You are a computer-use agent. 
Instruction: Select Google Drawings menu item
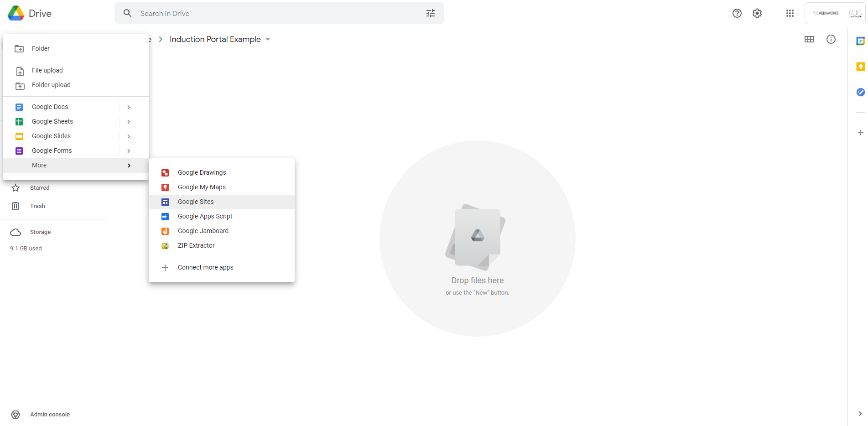pos(222,172)
